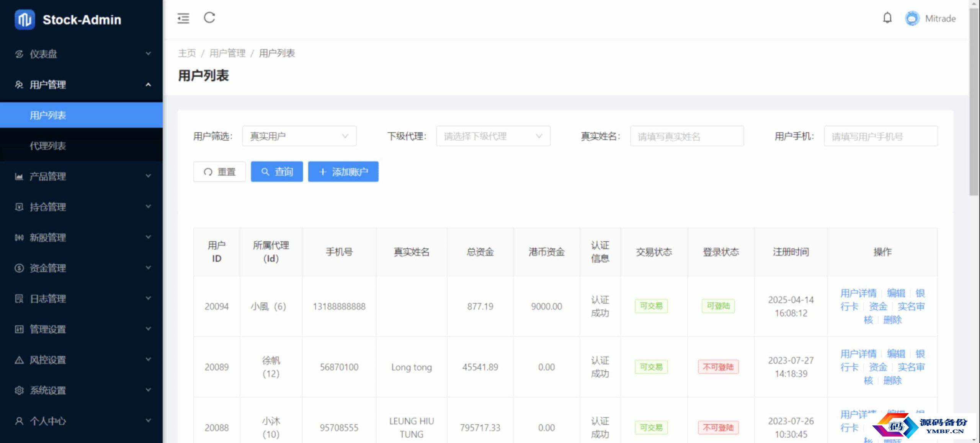Click 编辑 for user 20094
980x443 pixels.
click(x=896, y=293)
